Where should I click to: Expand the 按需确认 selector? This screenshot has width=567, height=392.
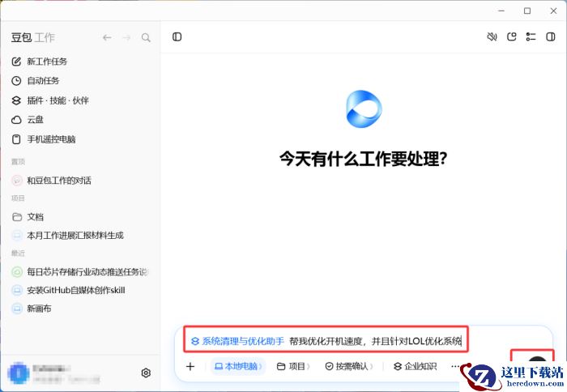(349, 366)
